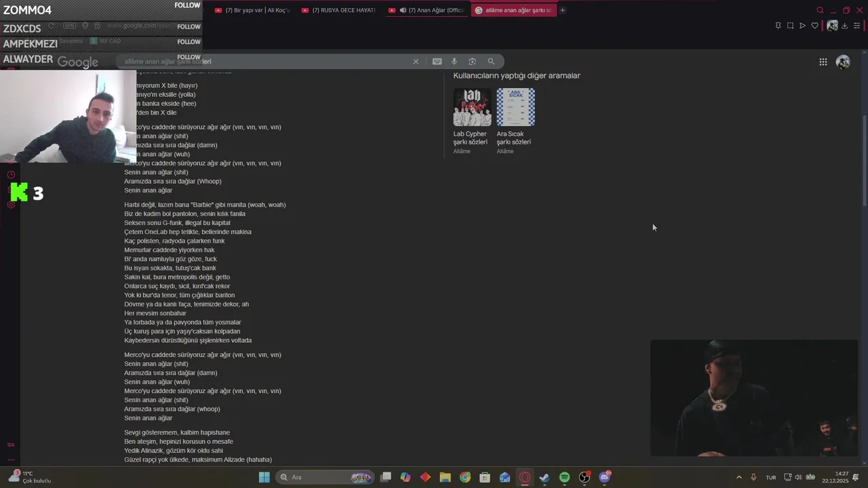Open the browser tab search magnifier

[x=820, y=10]
